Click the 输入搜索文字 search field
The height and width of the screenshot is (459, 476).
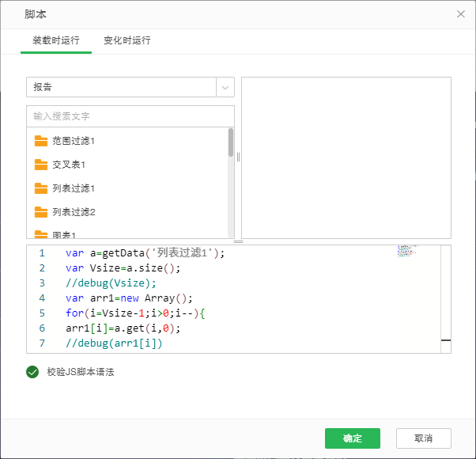[130, 116]
